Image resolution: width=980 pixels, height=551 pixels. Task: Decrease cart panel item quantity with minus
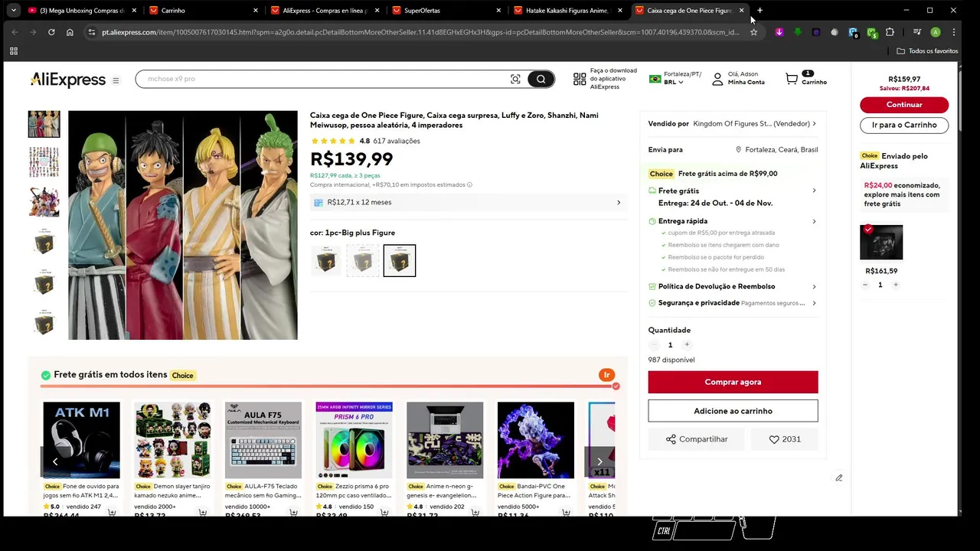pos(865,285)
